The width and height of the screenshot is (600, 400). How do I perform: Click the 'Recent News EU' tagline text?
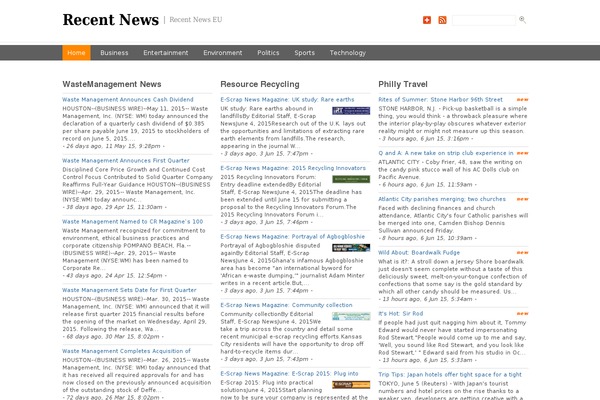click(x=196, y=20)
